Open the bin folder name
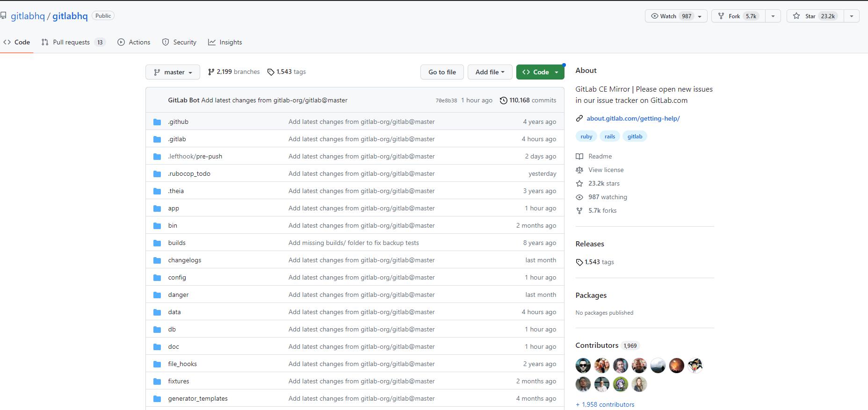The height and width of the screenshot is (410, 868). 173,225
